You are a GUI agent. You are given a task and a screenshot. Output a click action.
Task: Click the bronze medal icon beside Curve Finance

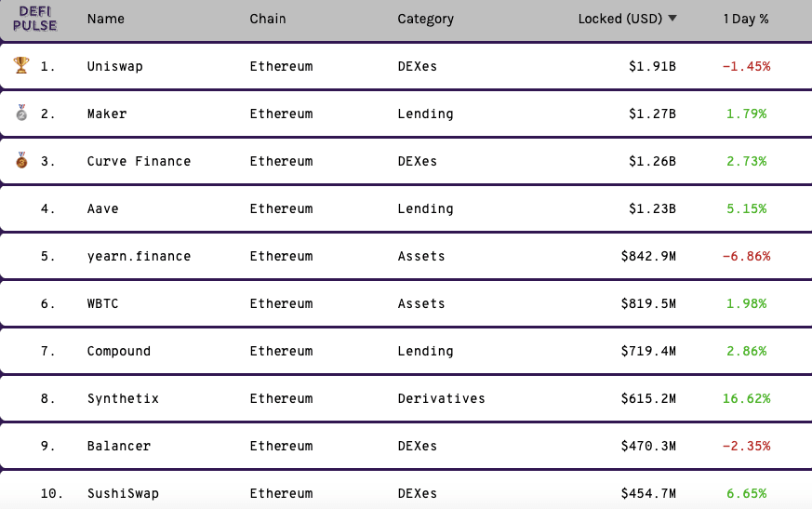(x=21, y=161)
